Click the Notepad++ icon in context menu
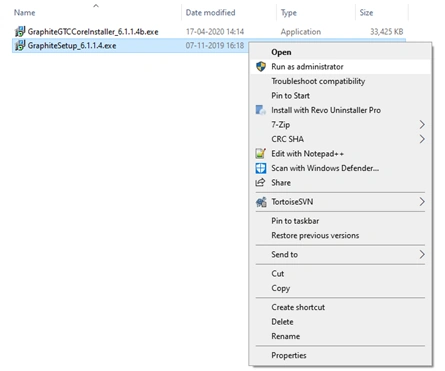The width and height of the screenshot is (445, 371). click(261, 154)
